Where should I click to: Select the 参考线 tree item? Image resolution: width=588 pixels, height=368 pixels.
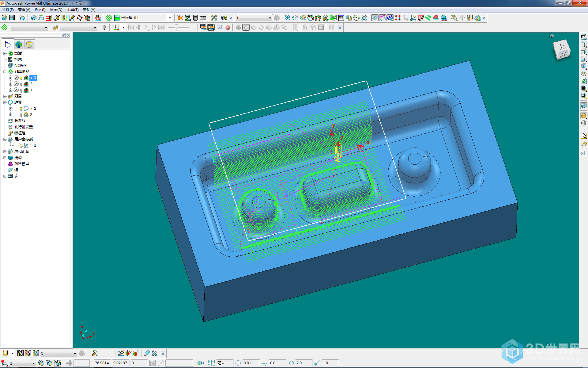(20, 121)
